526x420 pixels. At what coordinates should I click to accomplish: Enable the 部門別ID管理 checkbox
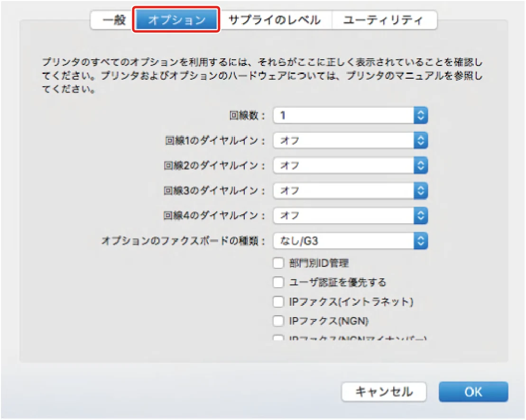pyautogui.click(x=278, y=263)
